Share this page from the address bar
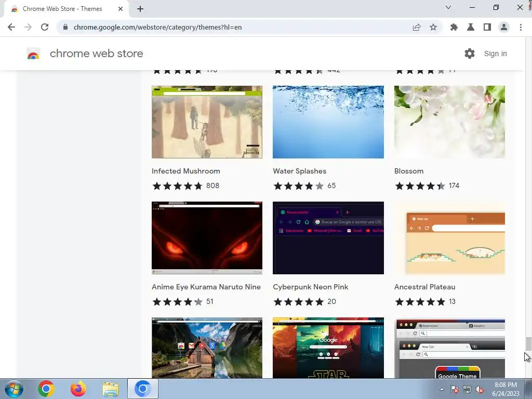532x399 pixels. [x=417, y=27]
